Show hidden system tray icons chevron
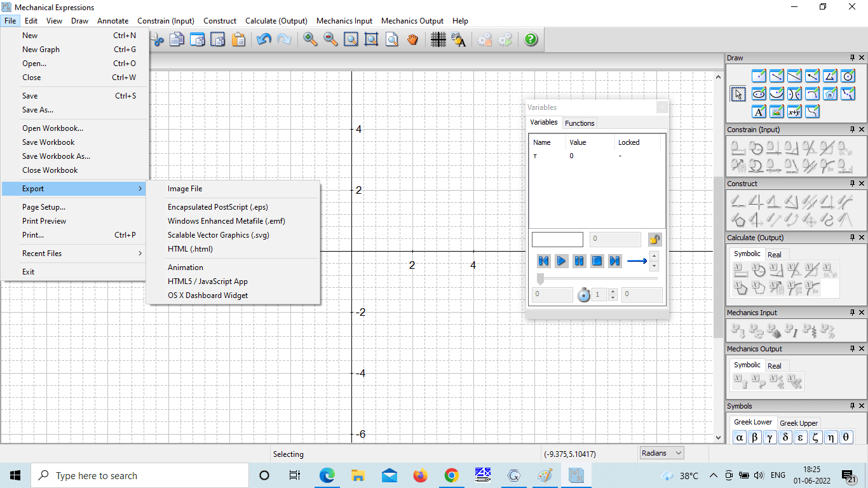Image resolution: width=868 pixels, height=488 pixels. [713, 475]
